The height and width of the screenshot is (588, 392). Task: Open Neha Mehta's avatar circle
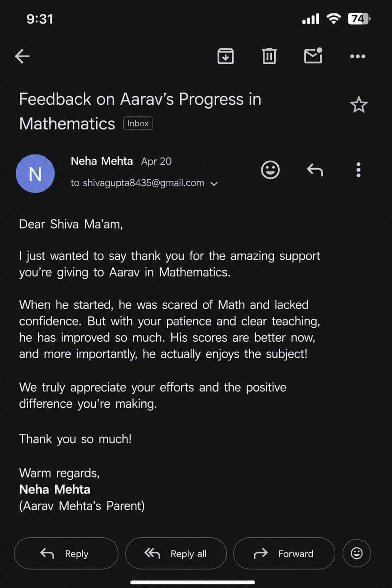pos(35,174)
